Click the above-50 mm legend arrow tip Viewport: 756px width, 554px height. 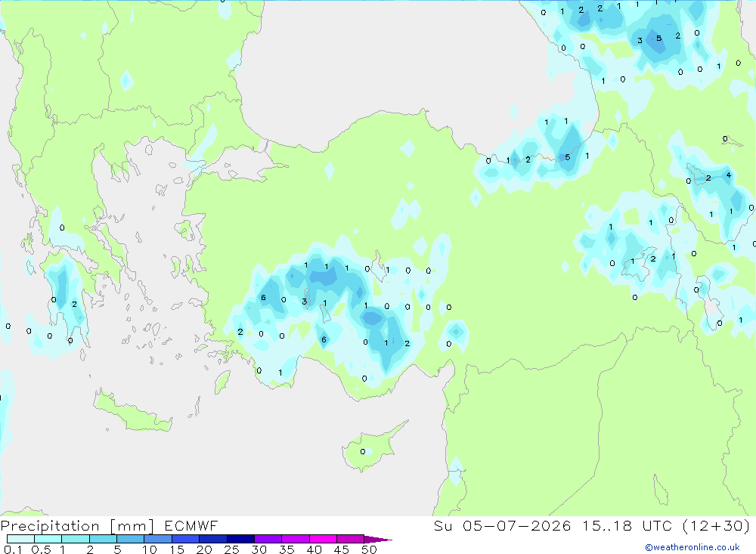coord(378,540)
